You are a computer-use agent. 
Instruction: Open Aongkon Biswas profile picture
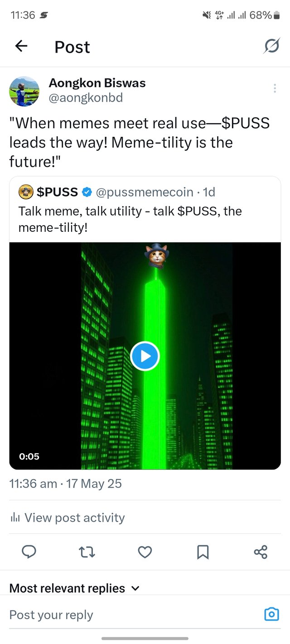click(24, 91)
